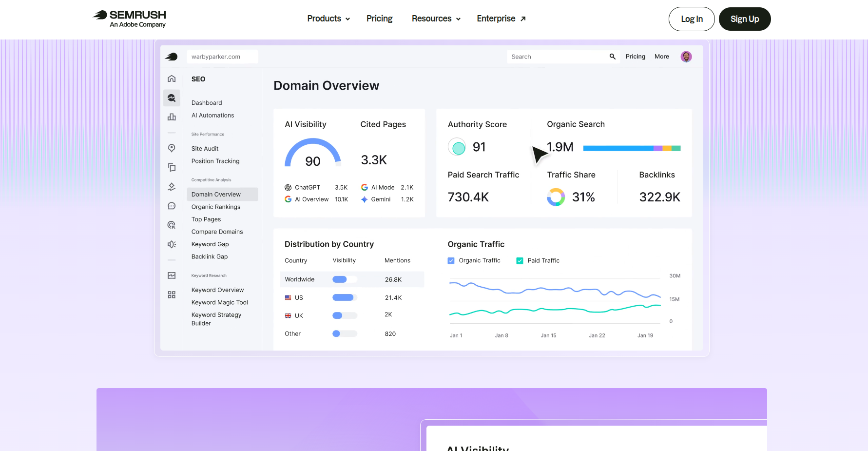Click the US visibility bar
This screenshot has height=451, width=868.
point(345,297)
